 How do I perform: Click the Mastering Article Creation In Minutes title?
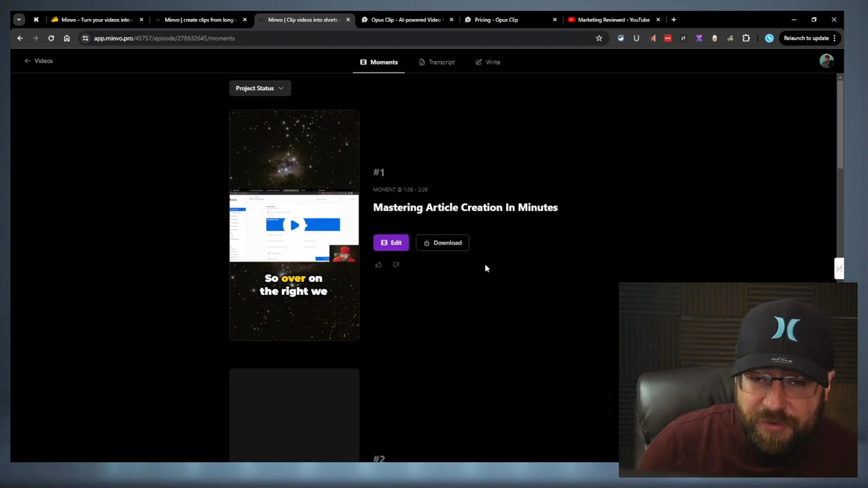tap(465, 207)
